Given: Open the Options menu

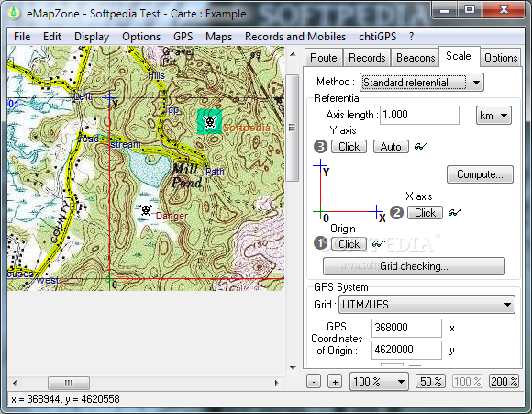Looking at the screenshot, I should coord(141,37).
